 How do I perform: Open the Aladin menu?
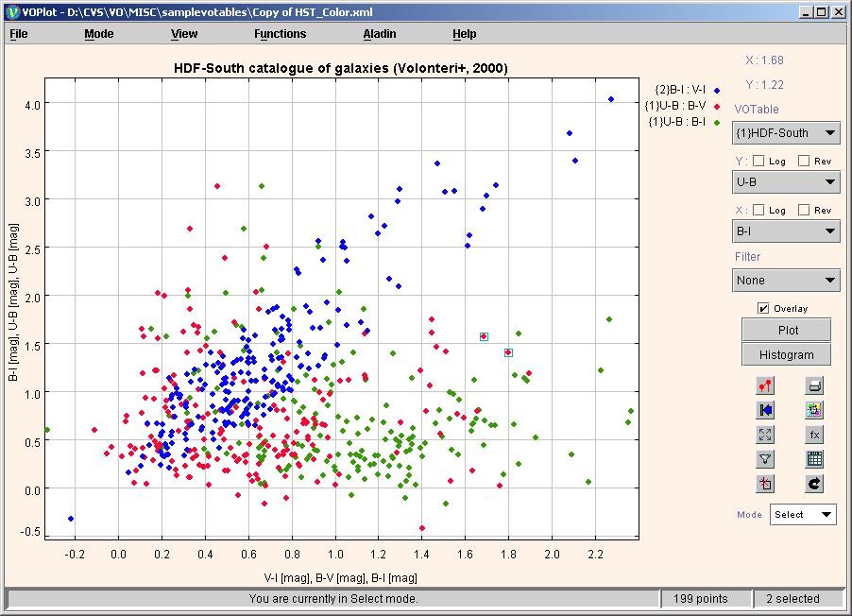(380, 34)
